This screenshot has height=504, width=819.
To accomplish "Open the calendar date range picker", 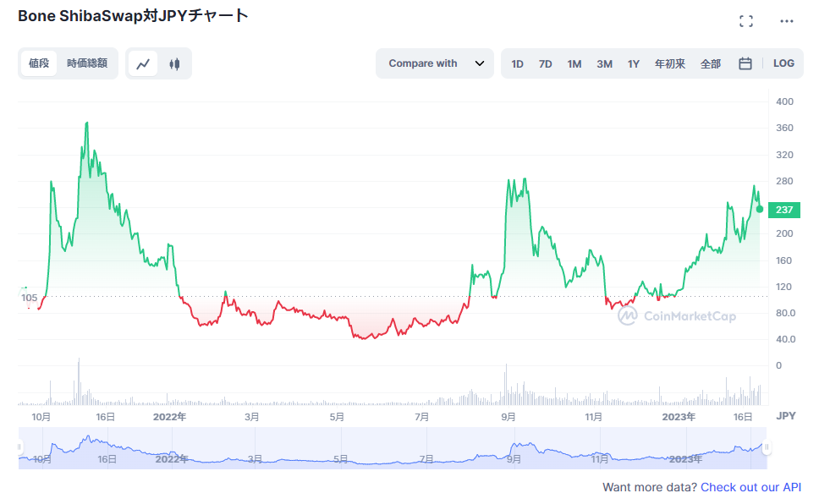I will point(745,63).
